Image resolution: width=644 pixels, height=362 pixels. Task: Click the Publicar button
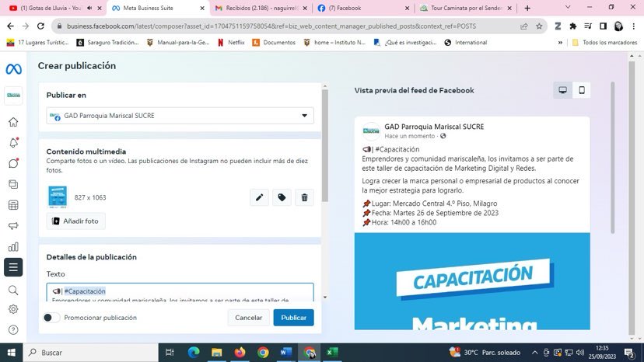pyautogui.click(x=293, y=318)
